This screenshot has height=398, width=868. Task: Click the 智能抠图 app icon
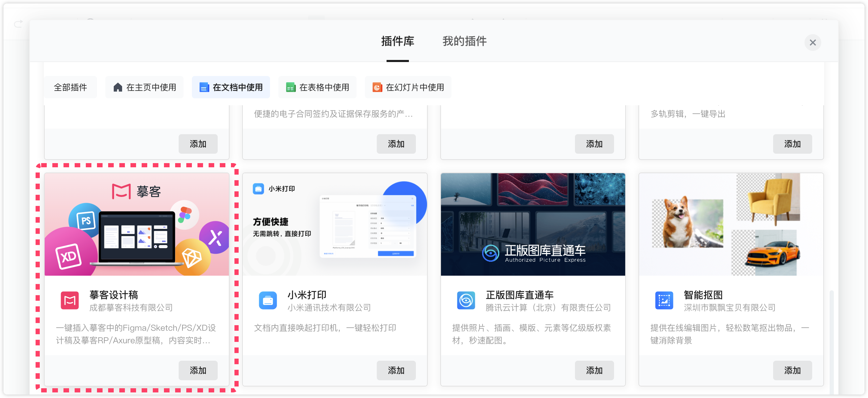point(664,300)
